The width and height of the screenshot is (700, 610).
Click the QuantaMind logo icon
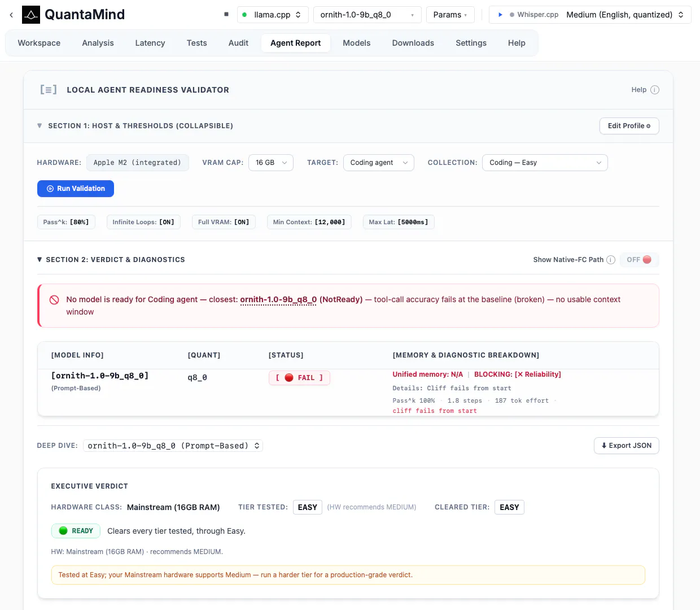[x=31, y=15]
